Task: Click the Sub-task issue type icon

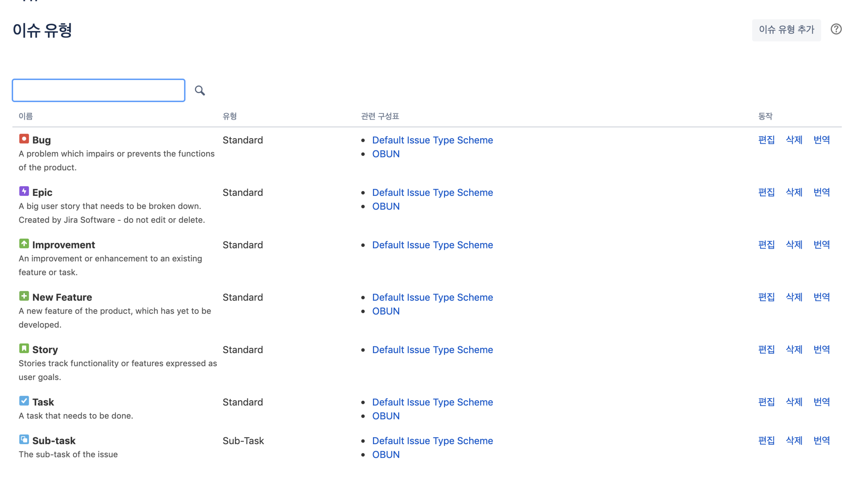Action: 24,439
